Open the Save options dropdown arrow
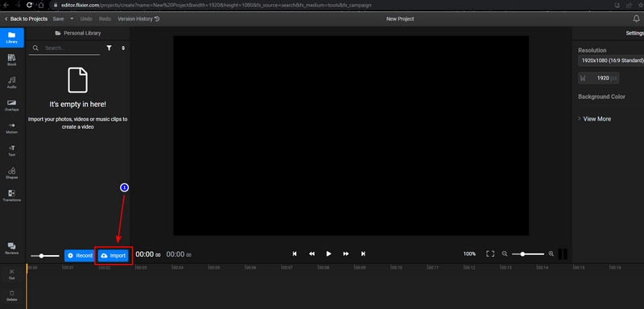The image size is (644, 309). (x=72, y=19)
